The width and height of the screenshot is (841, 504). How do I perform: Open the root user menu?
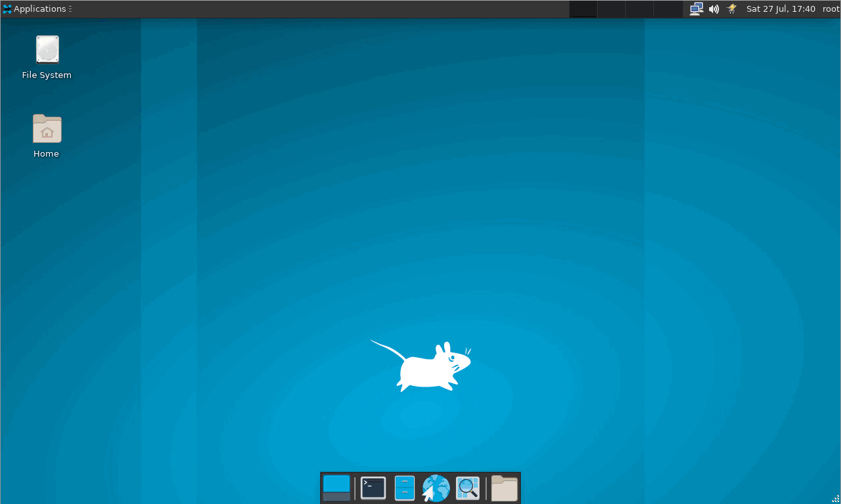tap(831, 9)
